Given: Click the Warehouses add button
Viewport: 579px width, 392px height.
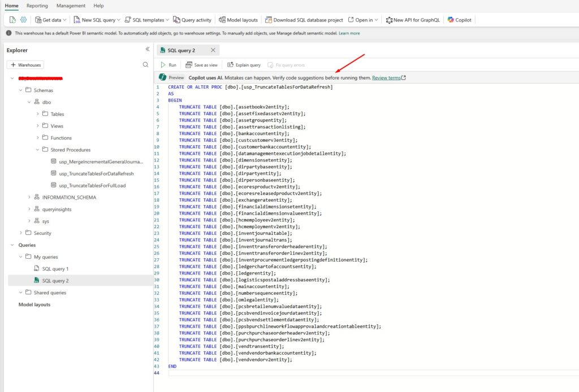Looking at the screenshot, I should (x=25, y=65).
